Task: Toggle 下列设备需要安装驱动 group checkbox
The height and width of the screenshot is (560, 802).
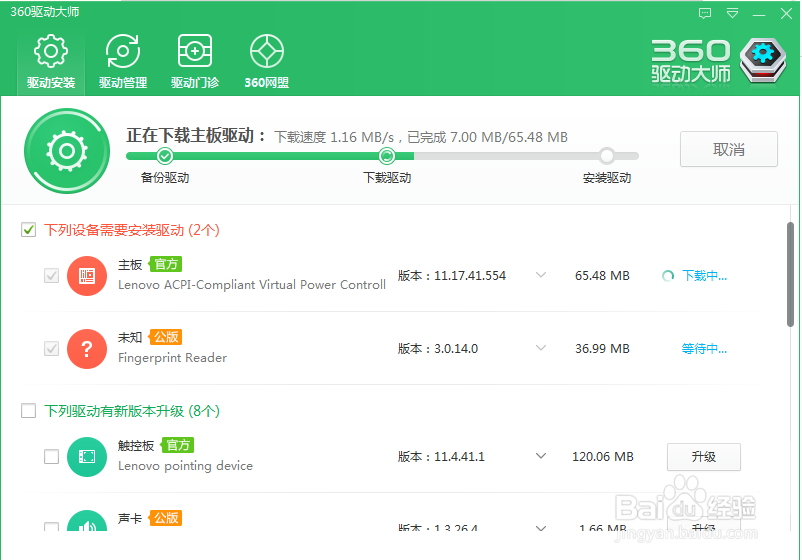Action: tap(29, 230)
